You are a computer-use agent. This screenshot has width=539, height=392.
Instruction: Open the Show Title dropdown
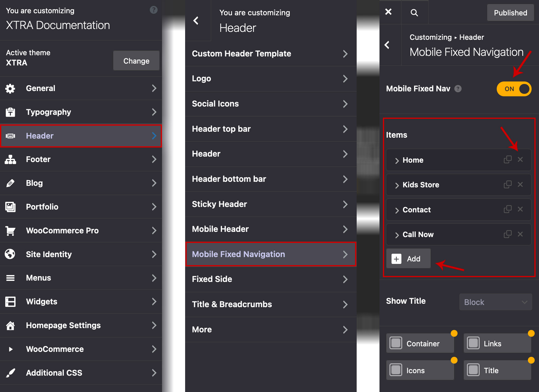[495, 302]
